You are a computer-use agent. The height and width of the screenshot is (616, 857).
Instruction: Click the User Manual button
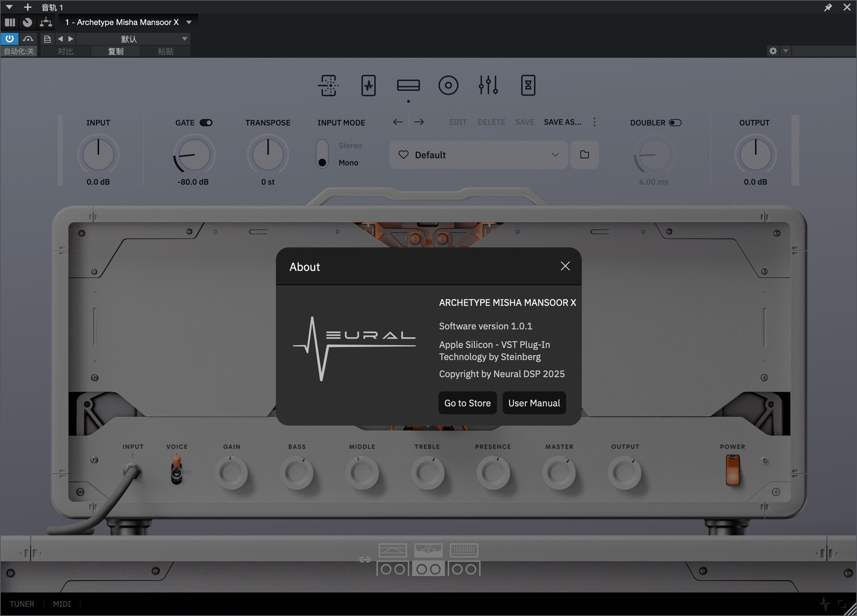click(534, 403)
